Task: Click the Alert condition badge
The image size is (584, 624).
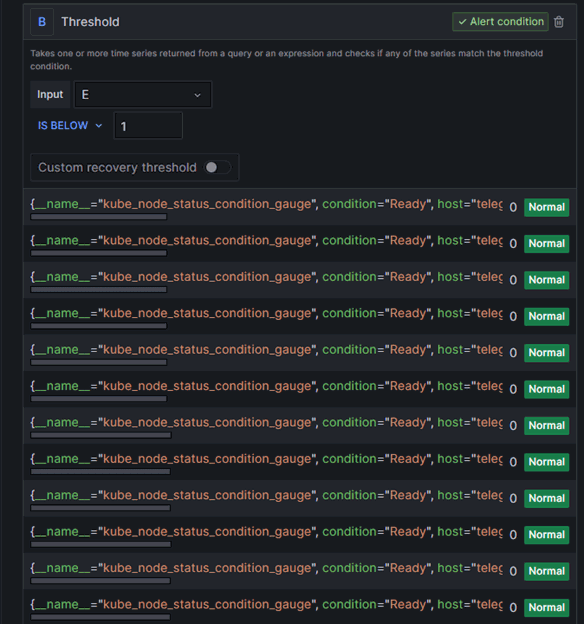Action: click(500, 21)
